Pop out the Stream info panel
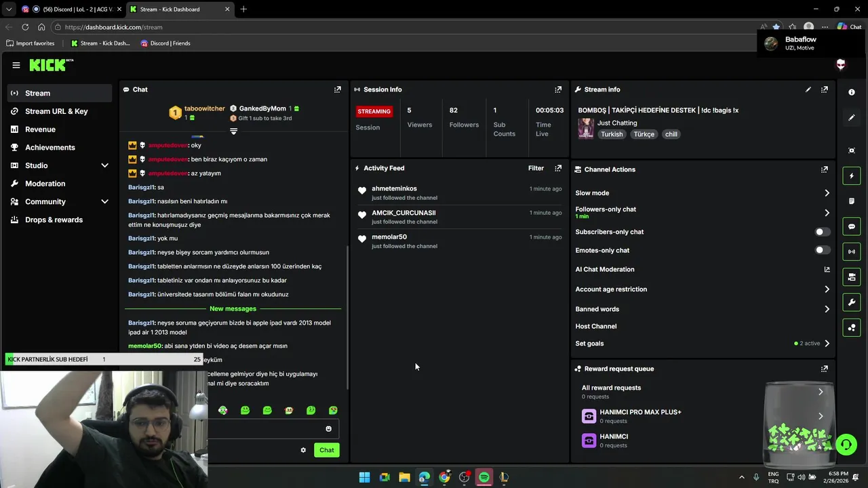This screenshot has width=868, height=488. click(x=825, y=89)
